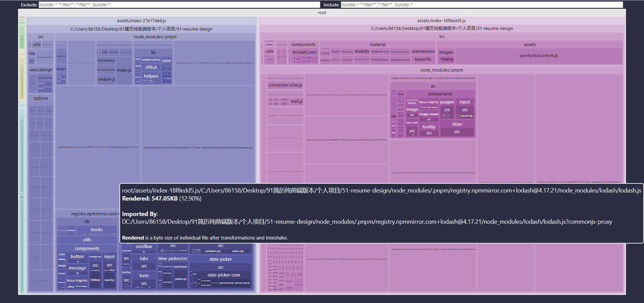Select the form component node
The image size is (644, 303).
144,276
